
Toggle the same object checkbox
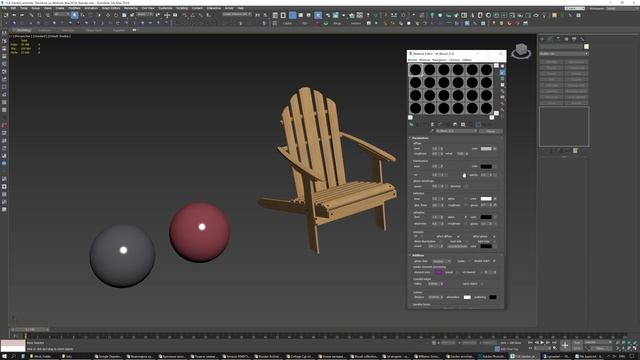[x=482, y=284]
